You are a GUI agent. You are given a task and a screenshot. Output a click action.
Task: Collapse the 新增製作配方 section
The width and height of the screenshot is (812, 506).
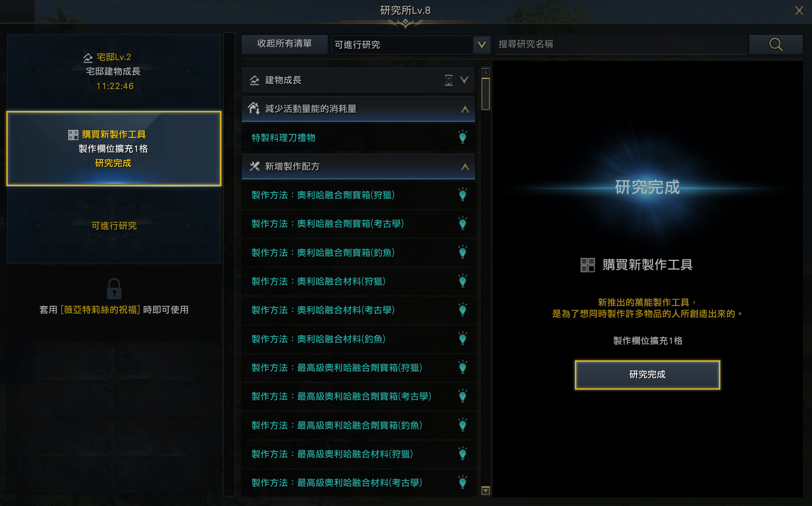[465, 167]
